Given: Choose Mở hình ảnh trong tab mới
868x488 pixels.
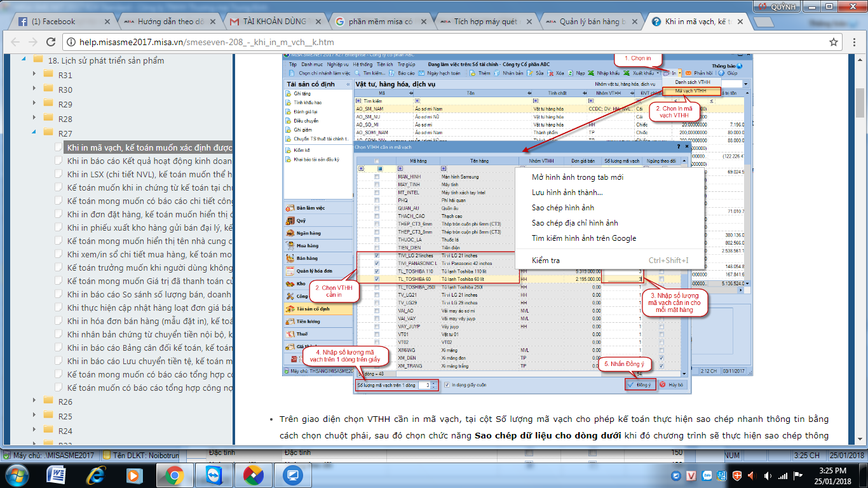Looking at the screenshot, I should click(611, 177).
